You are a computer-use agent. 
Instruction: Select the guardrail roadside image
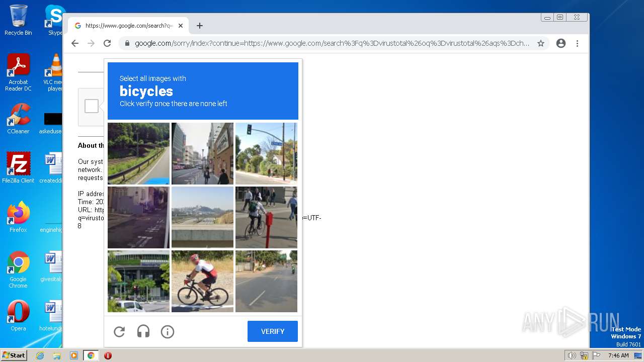click(138, 153)
